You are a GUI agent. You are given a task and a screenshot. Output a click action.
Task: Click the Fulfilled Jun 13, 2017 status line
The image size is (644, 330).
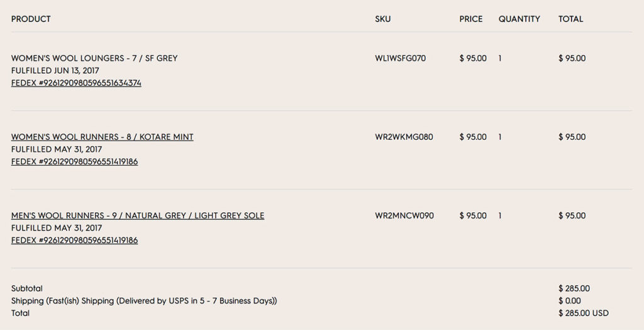[55, 71]
